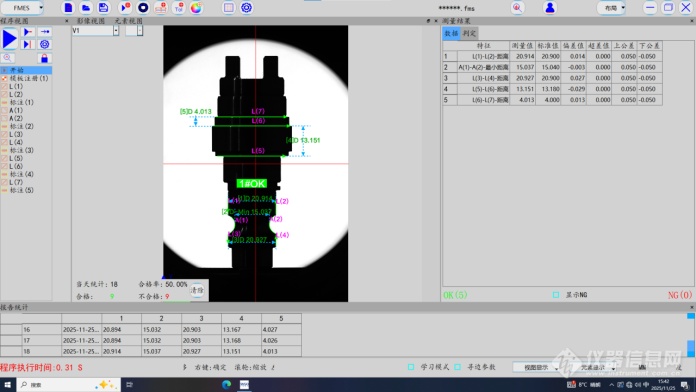
Task: Switch to the 数据 tab
Action: 451,33
